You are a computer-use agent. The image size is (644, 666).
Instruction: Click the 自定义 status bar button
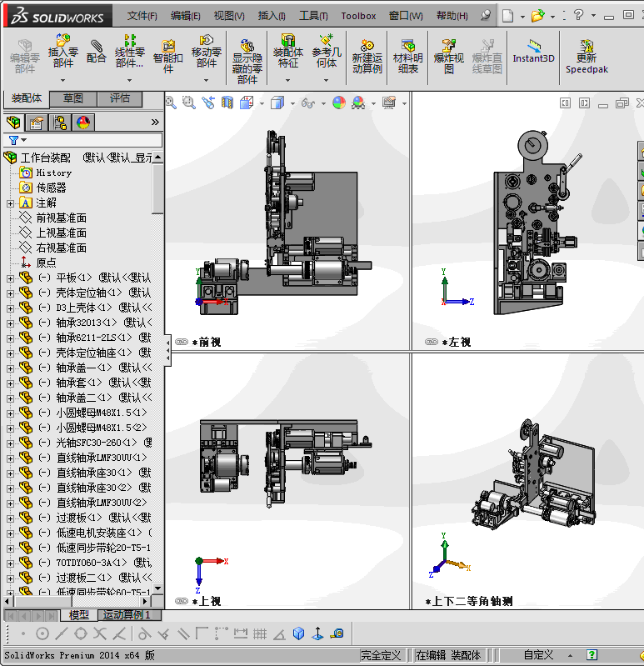(x=538, y=655)
